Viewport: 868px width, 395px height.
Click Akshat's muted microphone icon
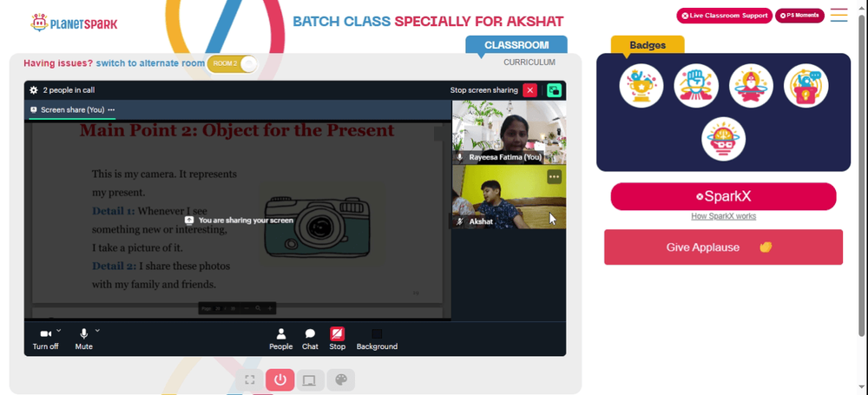point(459,221)
